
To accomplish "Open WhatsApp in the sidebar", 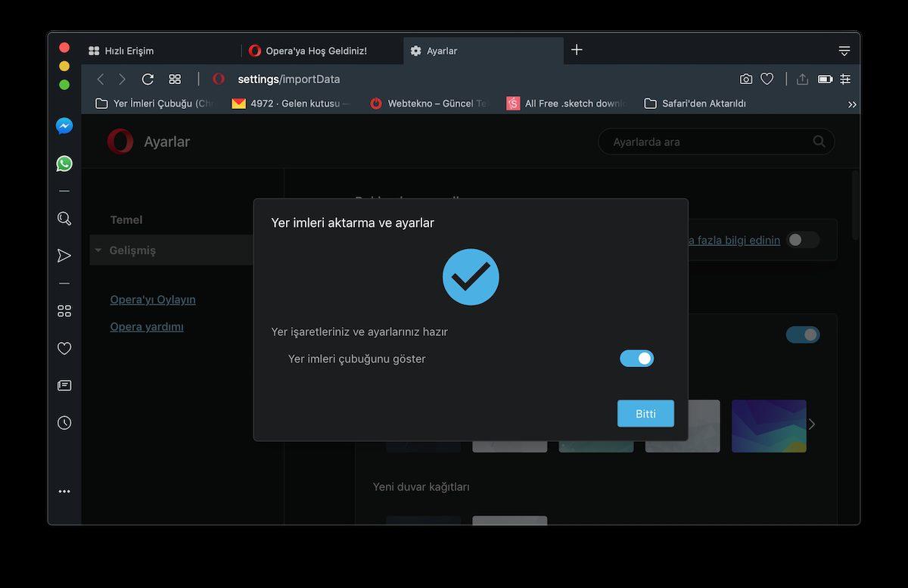I will coord(64,163).
